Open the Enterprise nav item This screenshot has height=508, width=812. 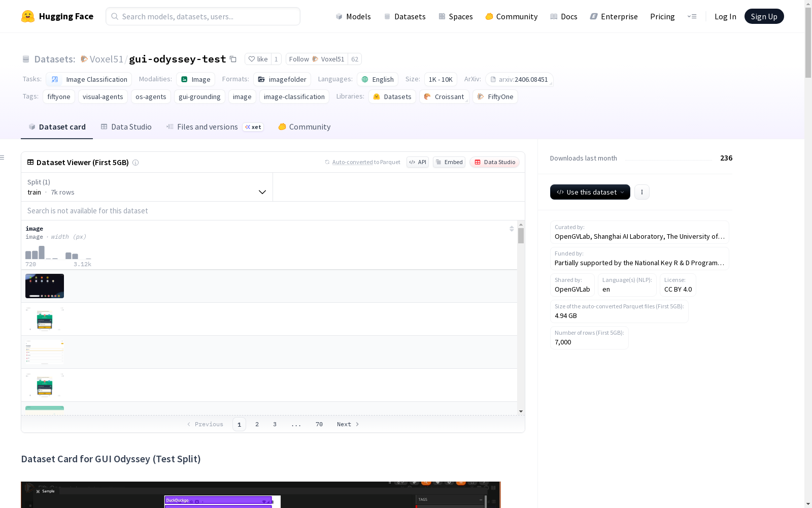click(x=614, y=16)
